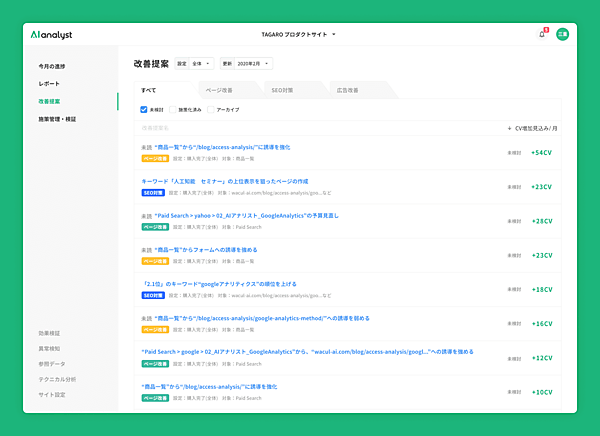
Task: Toggle the checked 未検討 checkbox
Action: pyautogui.click(x=143, y=109)
